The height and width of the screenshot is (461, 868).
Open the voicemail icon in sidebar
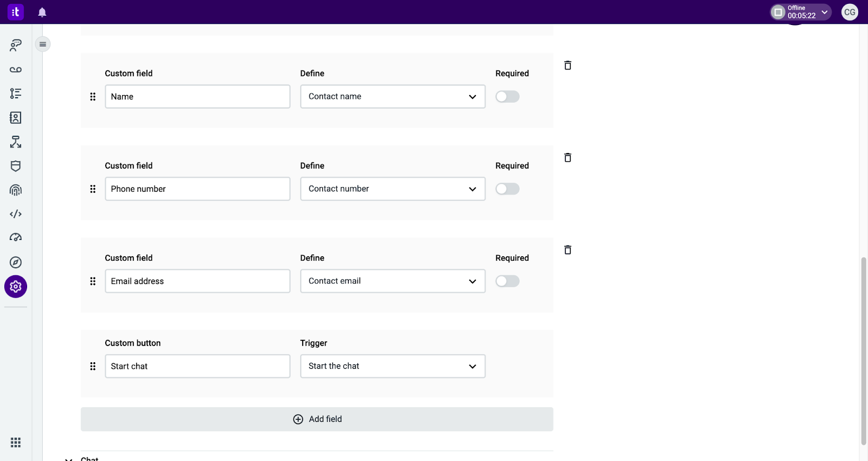coord(16,70)
